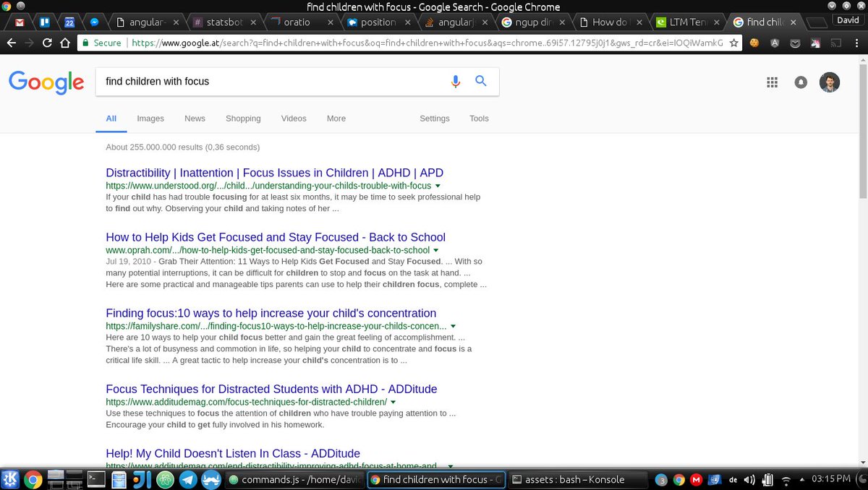Open the unicorn extension icon
This screenshot has height=490, width=868.
[x=815, y=43]
